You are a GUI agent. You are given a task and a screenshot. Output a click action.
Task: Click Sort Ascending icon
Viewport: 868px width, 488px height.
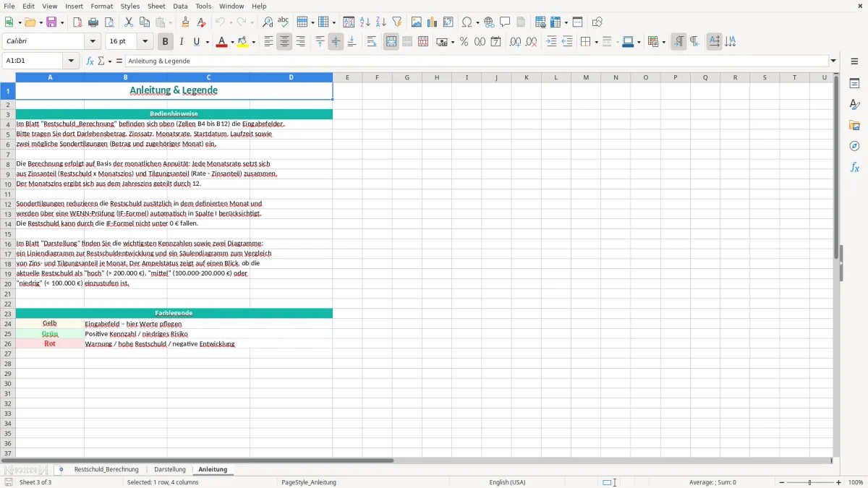point(365,22)
